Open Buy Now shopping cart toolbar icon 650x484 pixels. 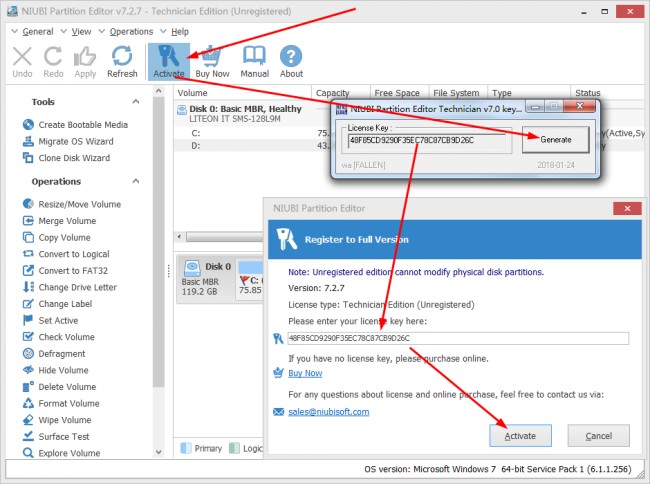click(x=212, y=62)
